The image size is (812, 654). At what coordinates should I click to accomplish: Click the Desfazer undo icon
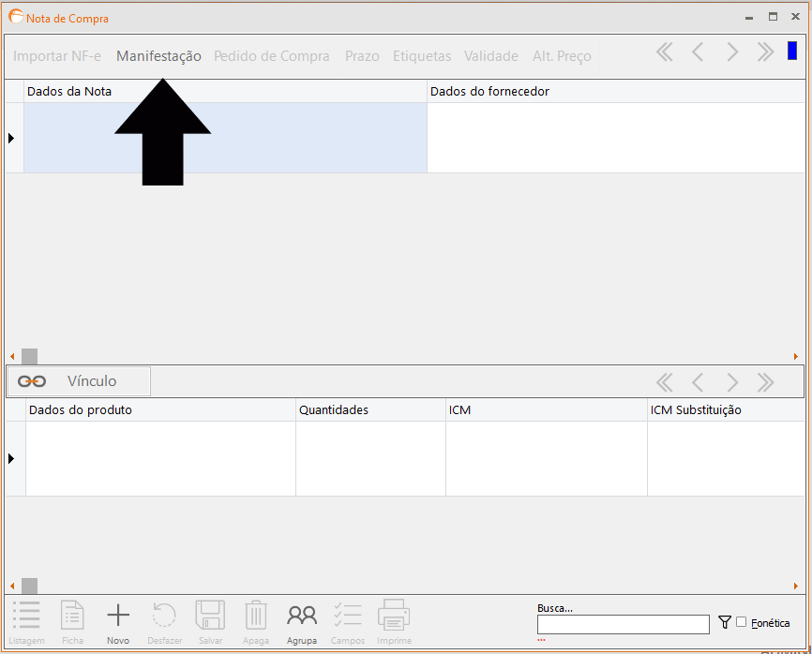coord(164,616)
